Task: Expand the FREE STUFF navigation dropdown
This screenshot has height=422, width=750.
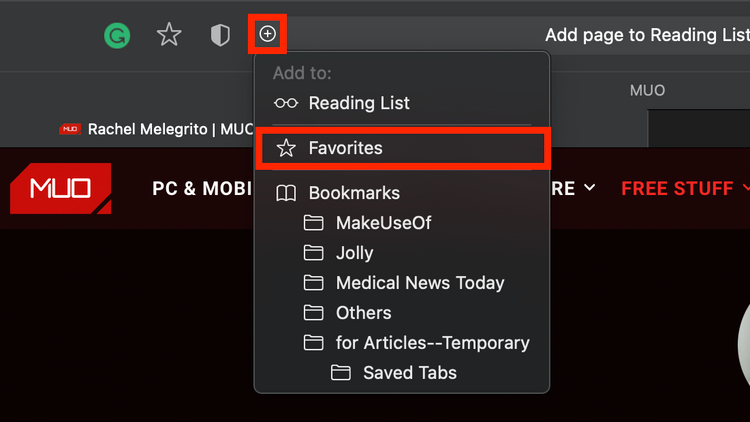Action: 685,189
